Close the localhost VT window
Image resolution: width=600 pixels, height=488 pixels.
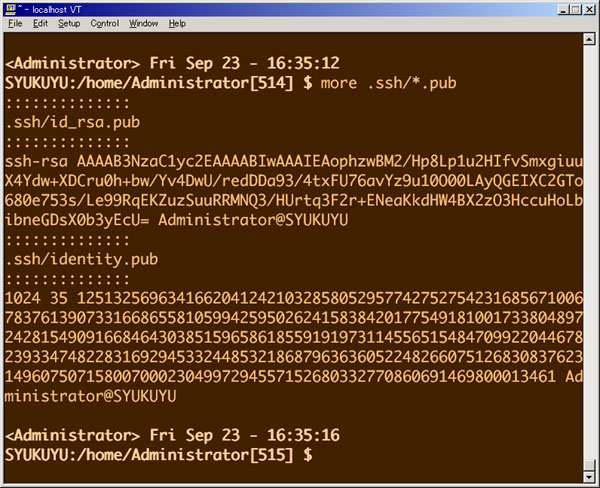pos(587,8)
